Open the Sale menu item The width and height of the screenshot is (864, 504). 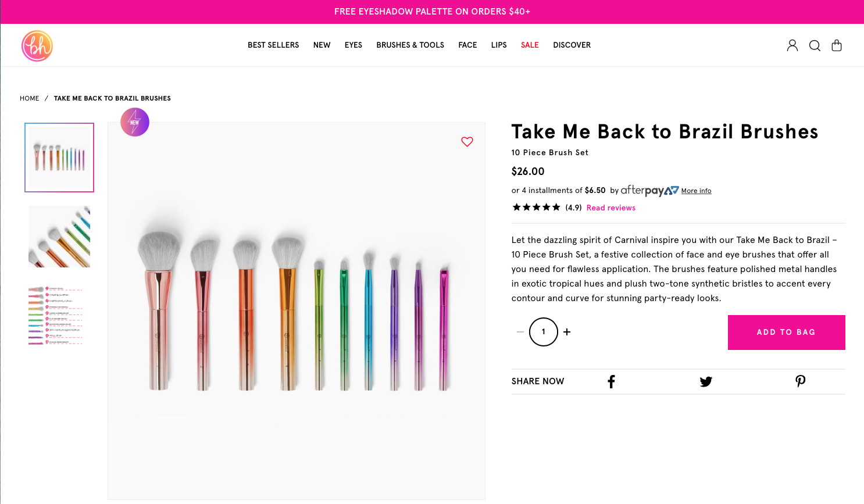coord(530,45)
